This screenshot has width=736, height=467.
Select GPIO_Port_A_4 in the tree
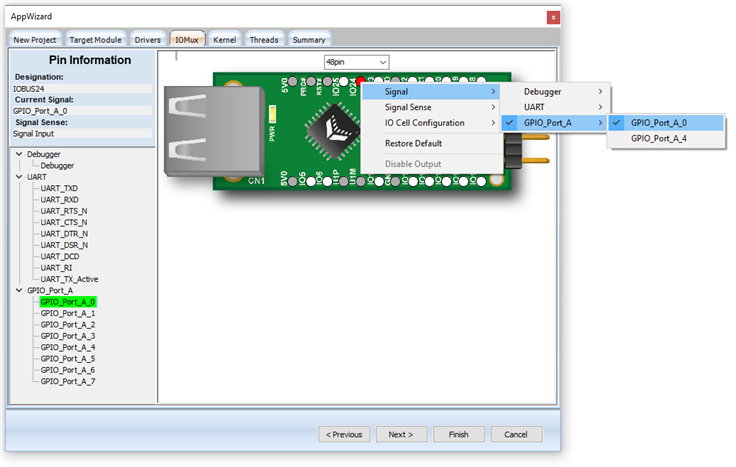pos(68,347)
